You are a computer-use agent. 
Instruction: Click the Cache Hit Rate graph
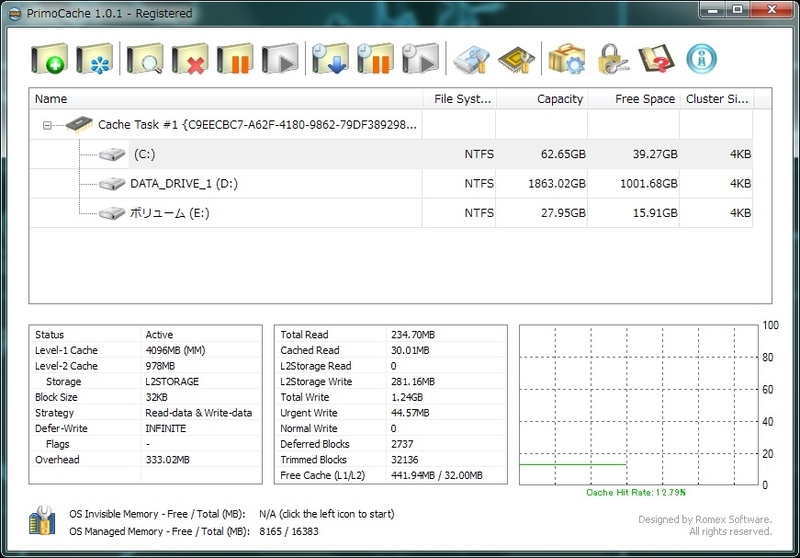(638, 405)
